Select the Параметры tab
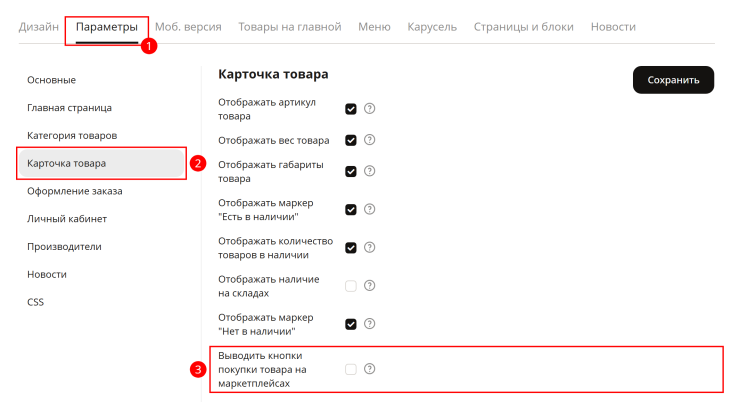 (107, 27)
